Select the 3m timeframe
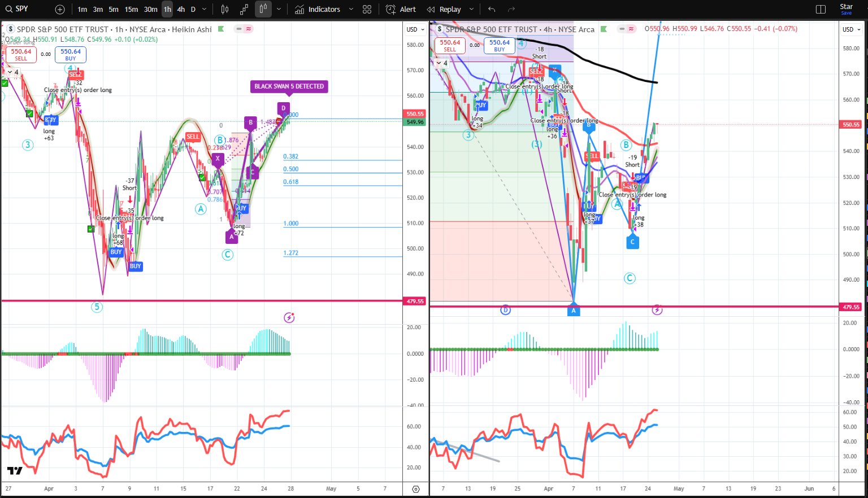 pos(98,10)
